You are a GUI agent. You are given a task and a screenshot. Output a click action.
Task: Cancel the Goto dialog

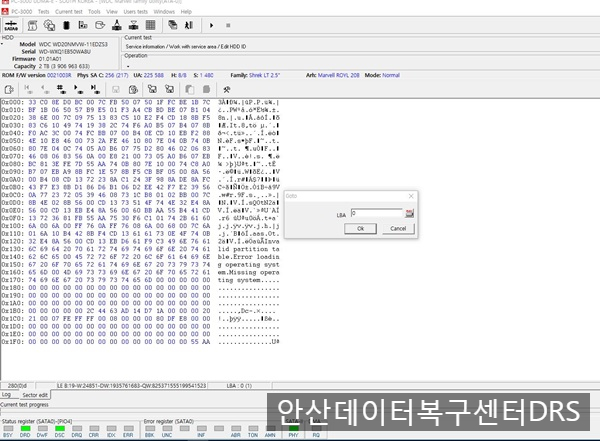pyautogui.click(x=398, y=229)
